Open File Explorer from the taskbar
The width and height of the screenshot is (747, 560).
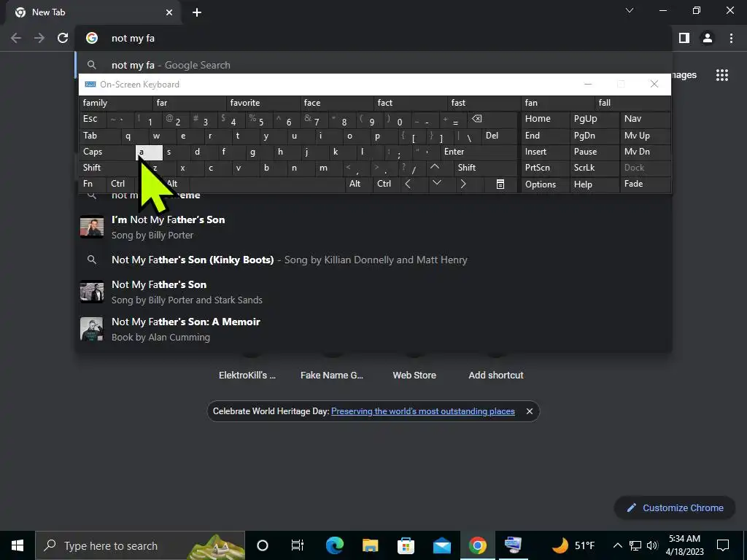coord(370,545)
